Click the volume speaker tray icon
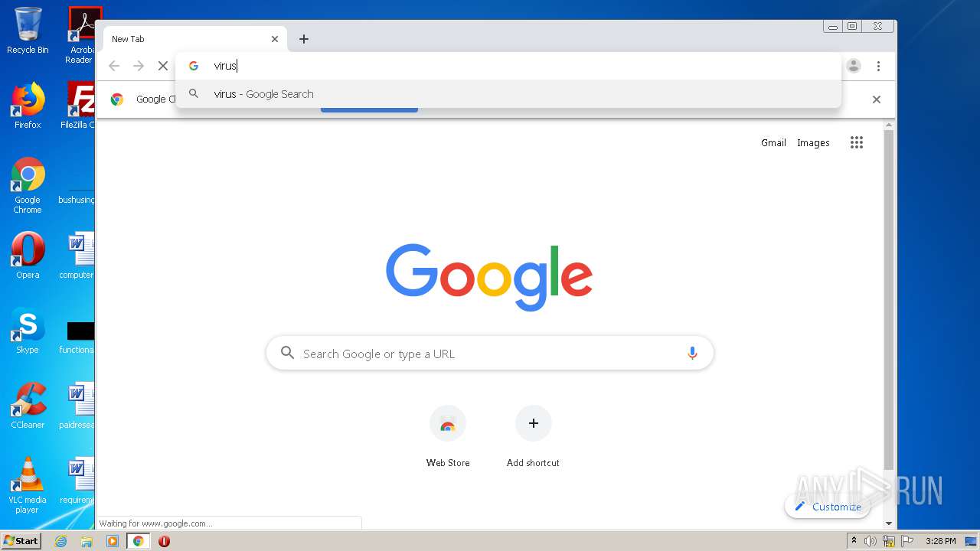This screenshot has width=980, height=551. click(x=871, y=541)
